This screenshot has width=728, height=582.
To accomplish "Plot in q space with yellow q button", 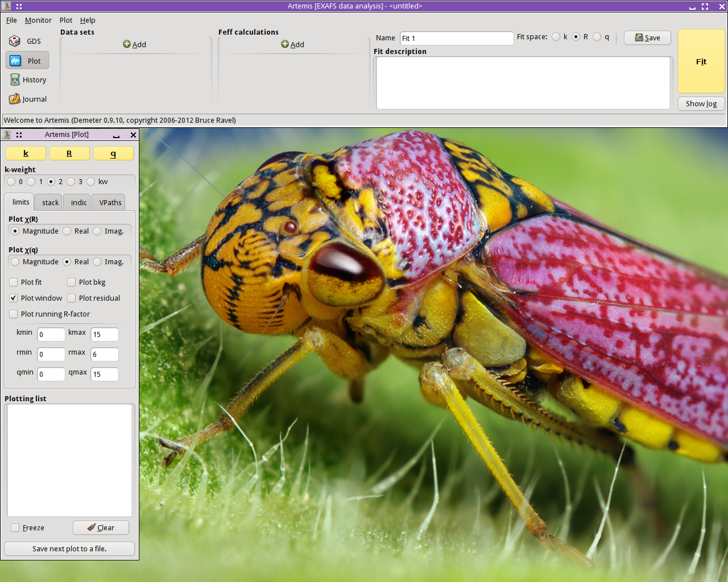I will click(113, 153).
